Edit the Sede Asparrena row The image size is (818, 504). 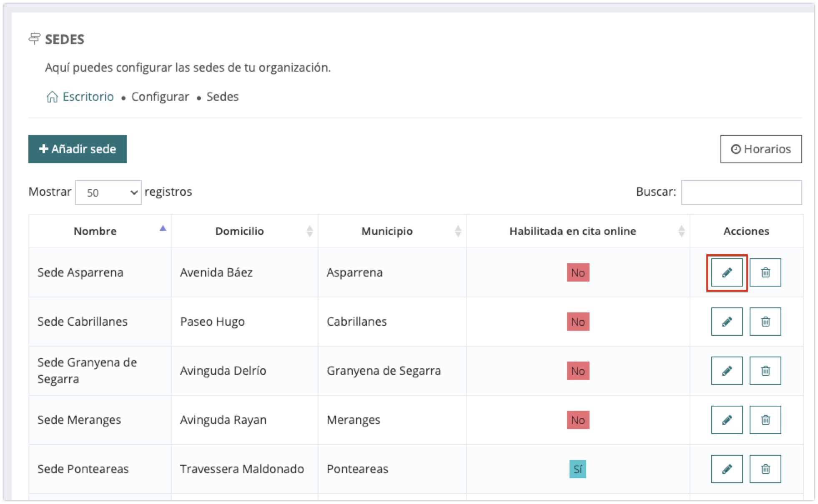727,272
